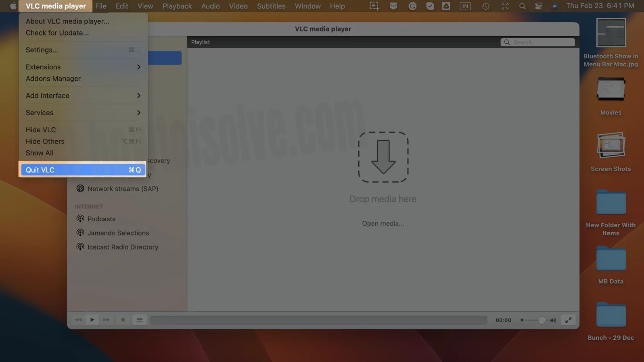Expand the Services submenu

click(x=83, y=112)
